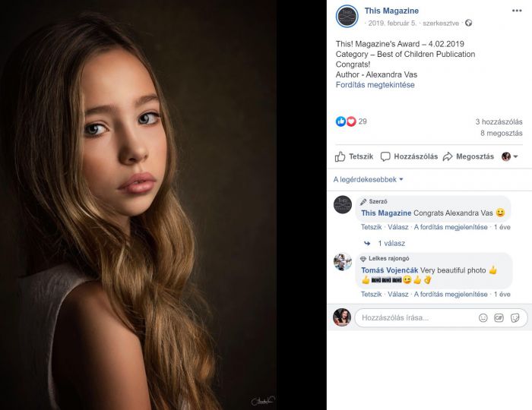
Task: Click the red heart reaction icon
Action: coord(351,121)
